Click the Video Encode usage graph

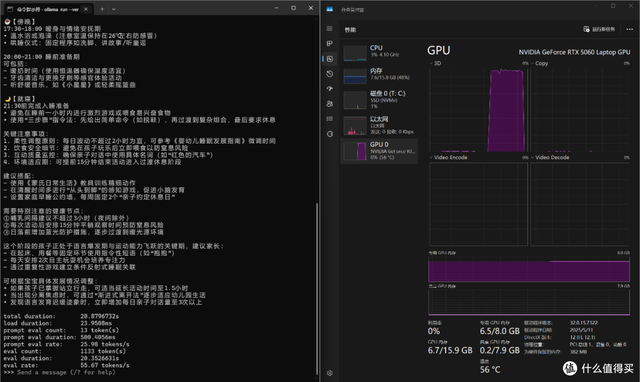coord(478,204)
